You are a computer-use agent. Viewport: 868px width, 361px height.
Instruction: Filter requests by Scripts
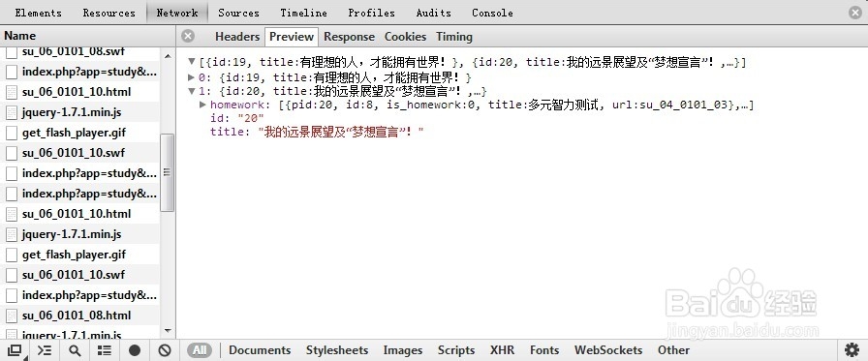tap(456, 350)
